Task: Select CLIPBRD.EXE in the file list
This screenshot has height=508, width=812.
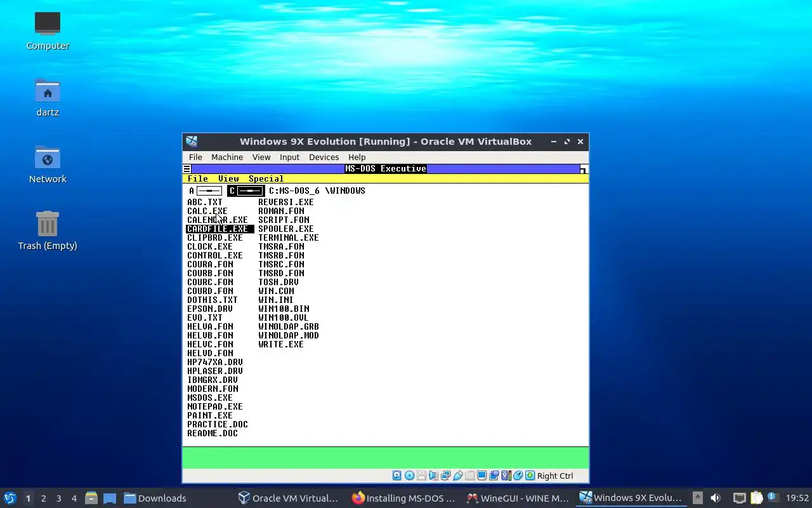Action: 214,237
